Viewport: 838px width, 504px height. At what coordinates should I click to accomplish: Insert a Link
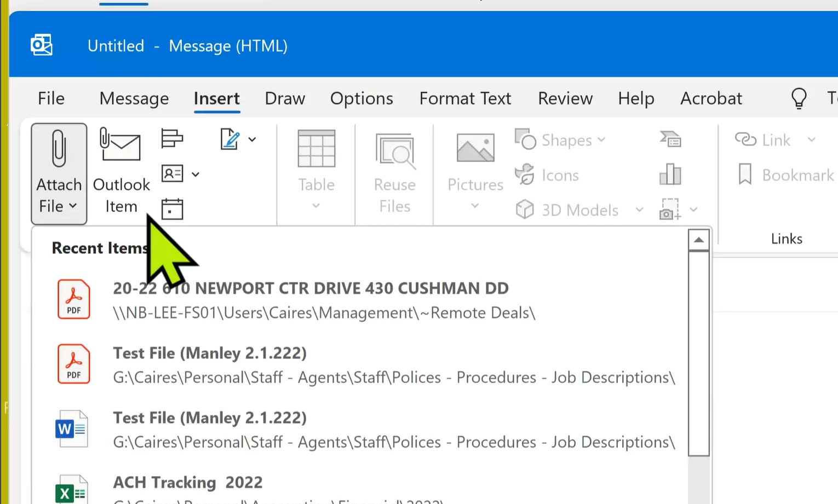(x=762, y=140)
